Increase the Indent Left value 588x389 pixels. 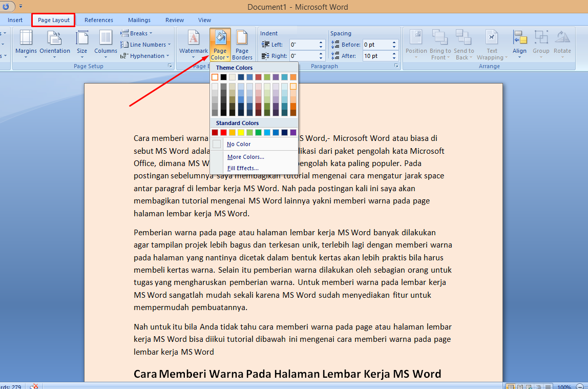click(x=321, y=43)
